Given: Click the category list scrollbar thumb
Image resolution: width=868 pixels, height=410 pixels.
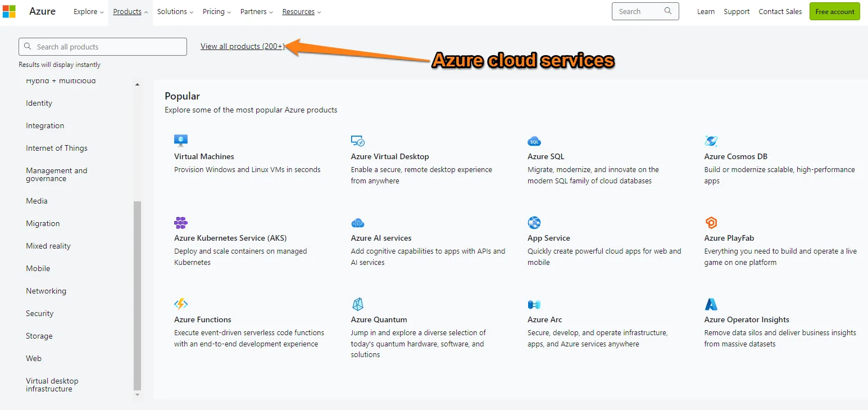Looking at the screenshot, I should pos(138,295).
